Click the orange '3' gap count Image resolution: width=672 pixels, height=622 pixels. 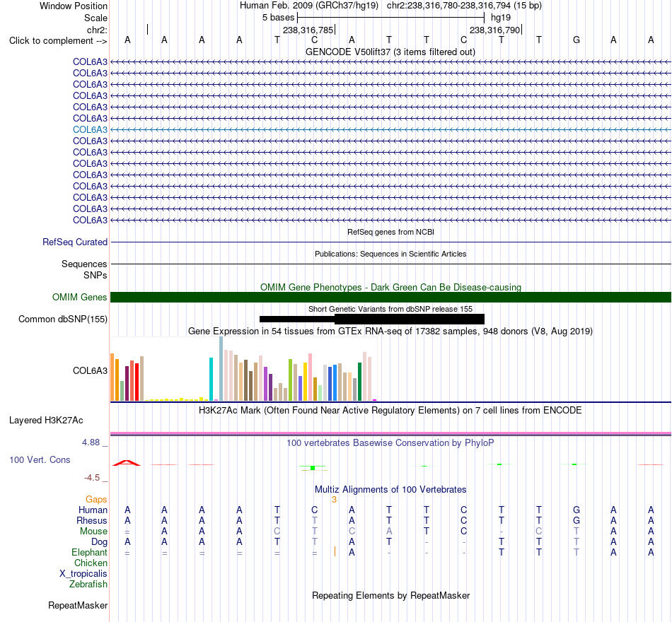point(335,500)
